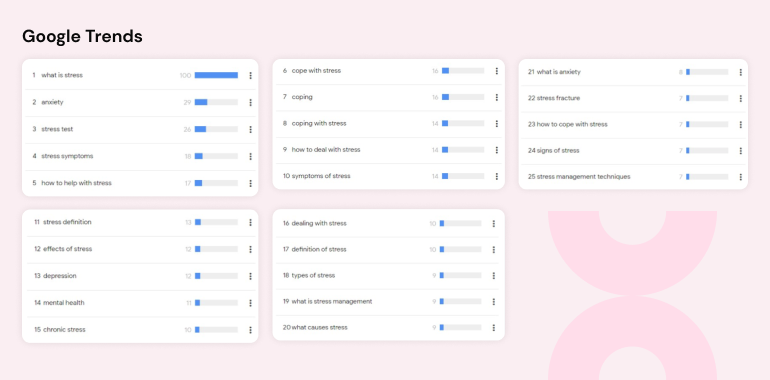Click the 'how to help with stress' query
Screen dimensions: 770x380
tap(77, 183)
